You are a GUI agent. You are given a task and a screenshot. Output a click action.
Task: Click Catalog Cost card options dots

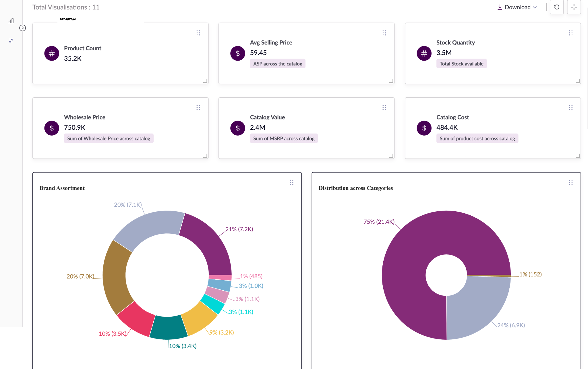click(570, 107)
